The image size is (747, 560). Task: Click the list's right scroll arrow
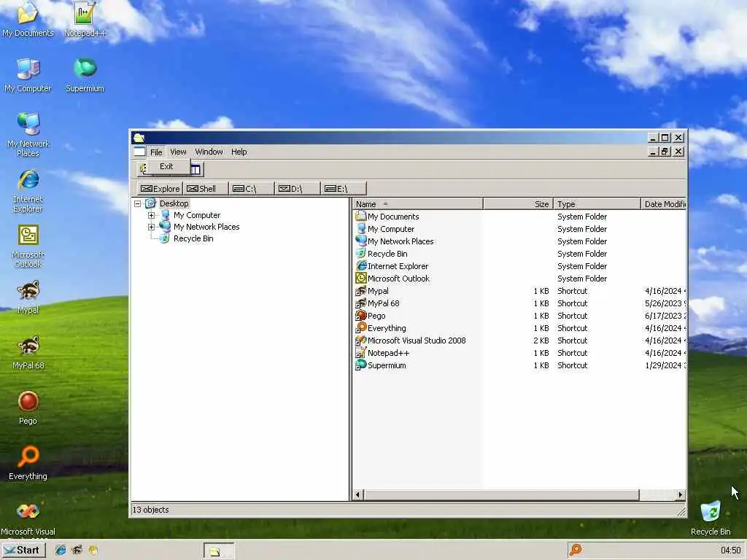[681, 495]
